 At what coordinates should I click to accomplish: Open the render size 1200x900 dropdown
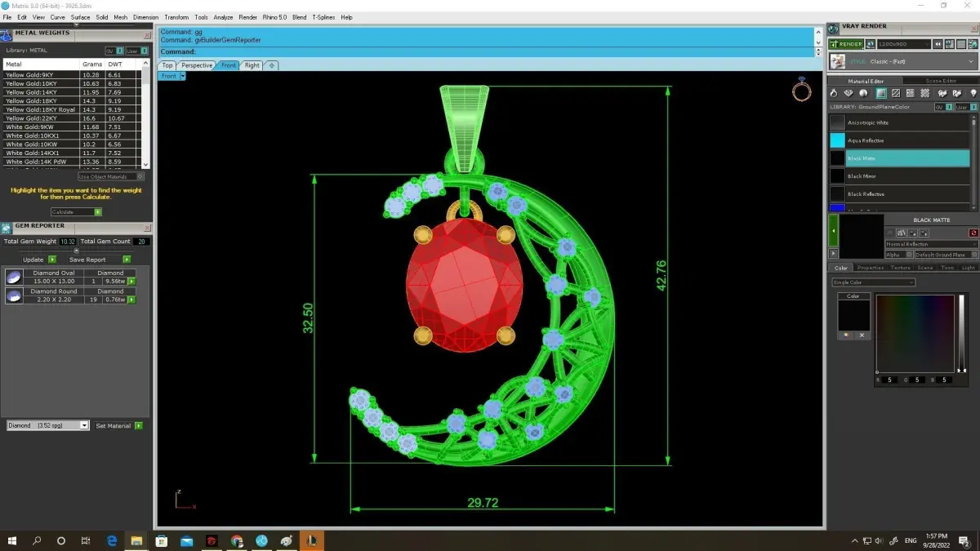[903, 44]
